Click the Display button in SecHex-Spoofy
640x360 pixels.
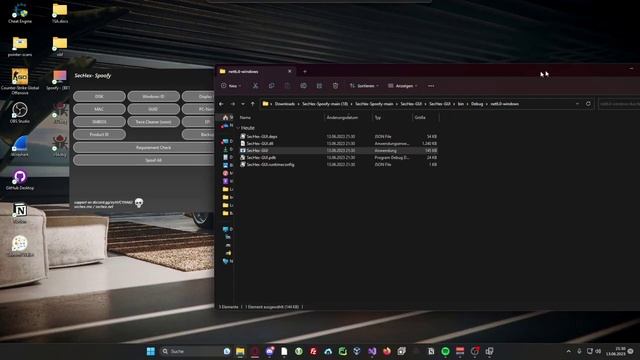(x=198, y=96)
